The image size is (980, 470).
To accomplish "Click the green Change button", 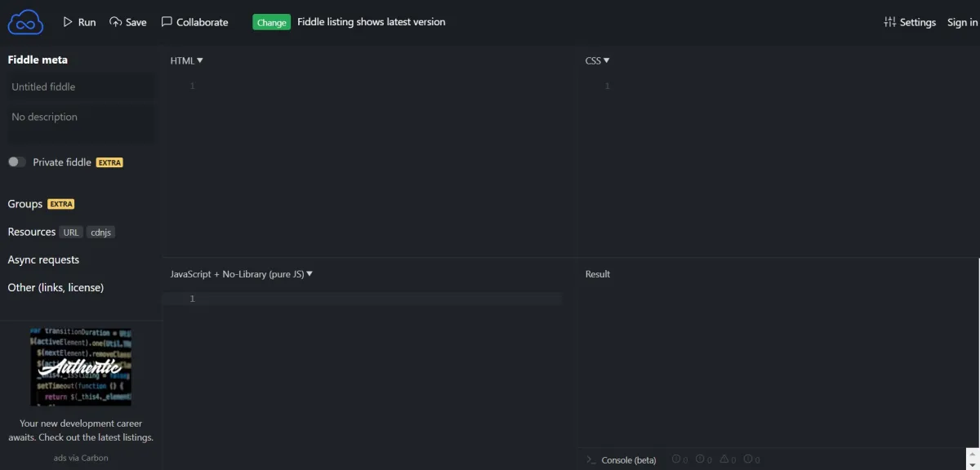I will point(271,23).
